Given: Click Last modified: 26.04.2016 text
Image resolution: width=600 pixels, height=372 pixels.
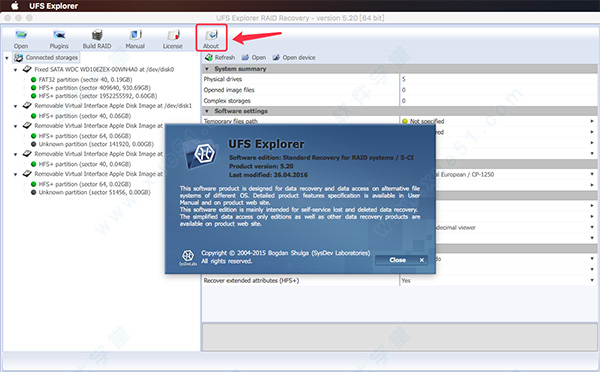Looking at the screenshot, I should coord(268,175).
